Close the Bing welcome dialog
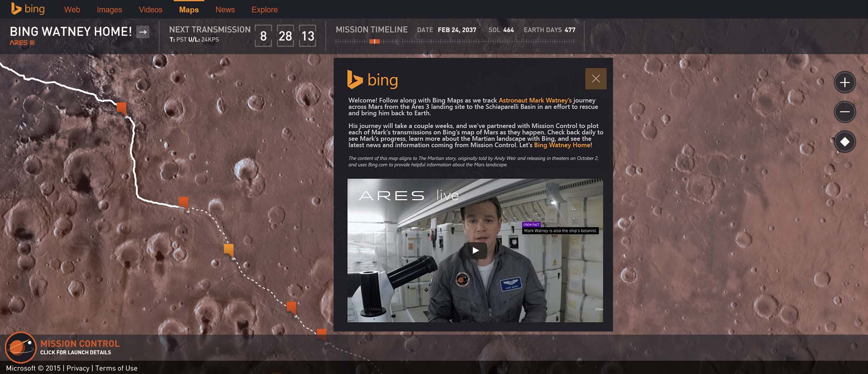 [x=595, y=79]
